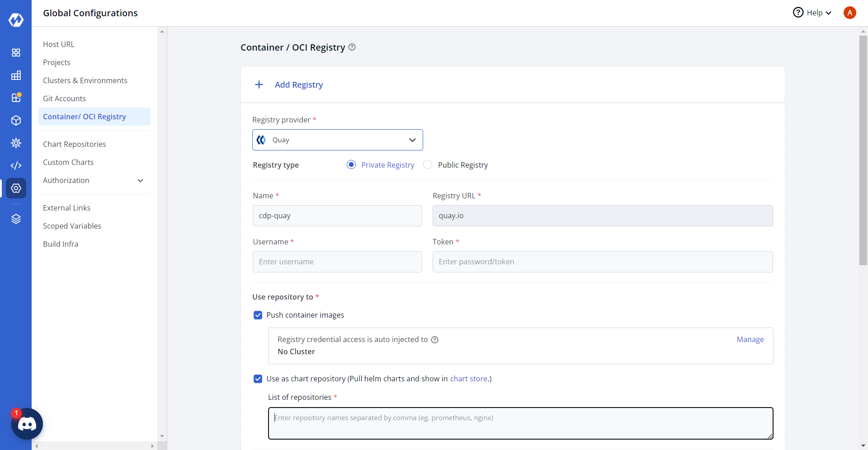Click the cube icon in sidebar
Image resolution: width=868 pixels, height=450 pixels.
tap(16, 121)
